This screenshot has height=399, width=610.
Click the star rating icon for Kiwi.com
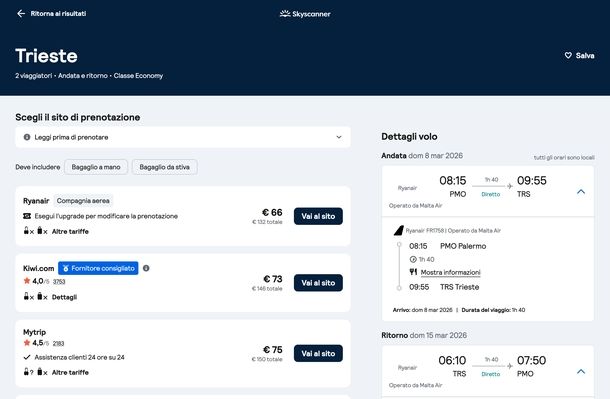(x=27, y=280)
